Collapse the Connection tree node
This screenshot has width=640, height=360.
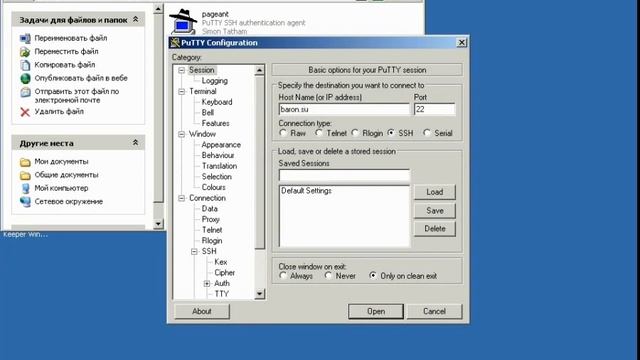[182, 198]
